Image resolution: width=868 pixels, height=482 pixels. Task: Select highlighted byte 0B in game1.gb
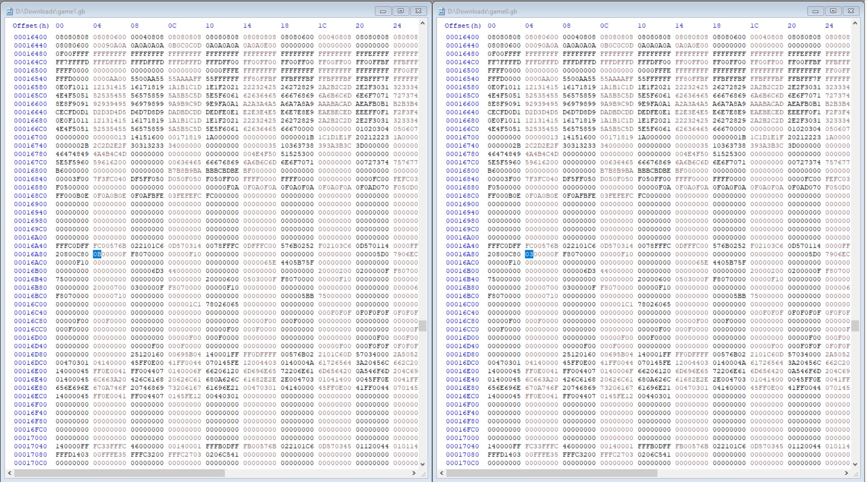97,254
